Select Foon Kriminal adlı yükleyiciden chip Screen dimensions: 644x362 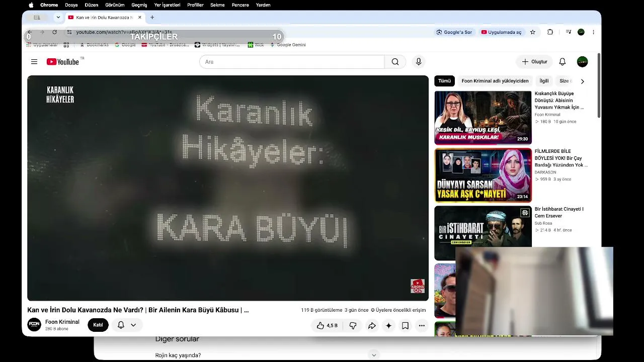[x=495, y=81]
